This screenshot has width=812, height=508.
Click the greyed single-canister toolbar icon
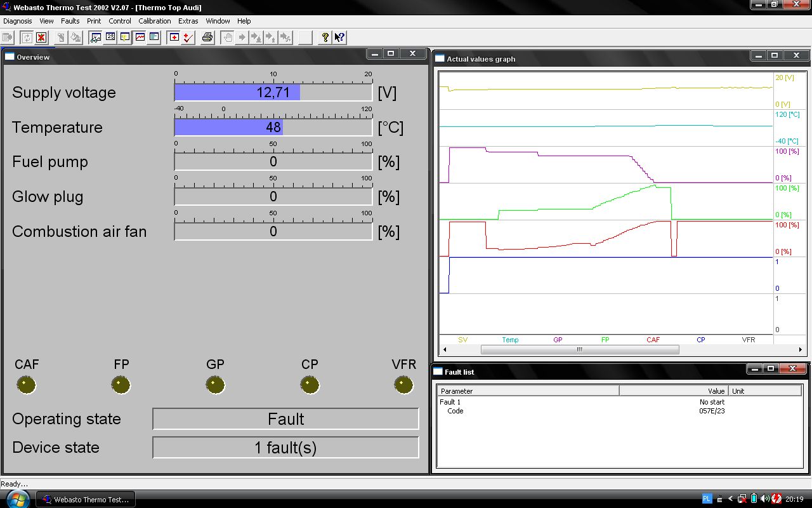(61, 37)
